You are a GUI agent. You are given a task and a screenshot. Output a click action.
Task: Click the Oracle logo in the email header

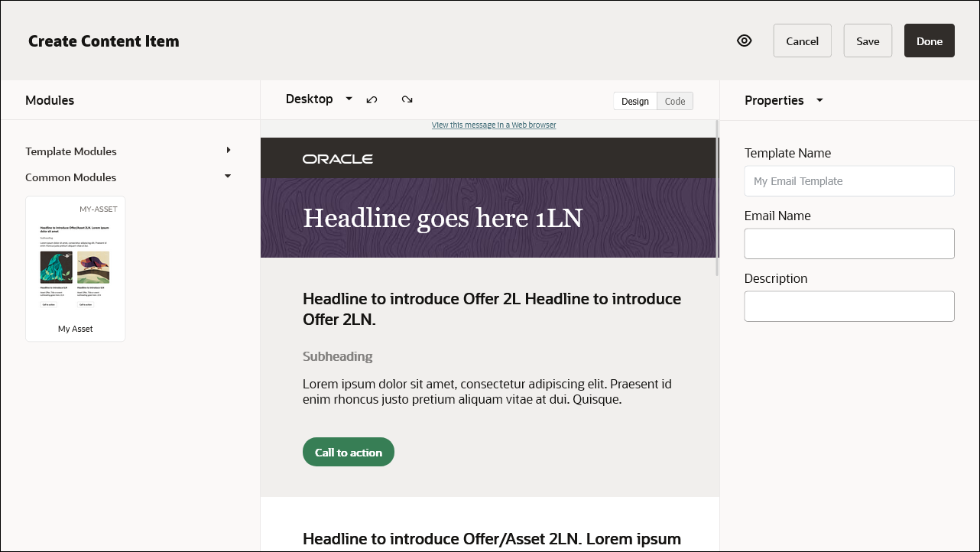[x=337, y=158]
